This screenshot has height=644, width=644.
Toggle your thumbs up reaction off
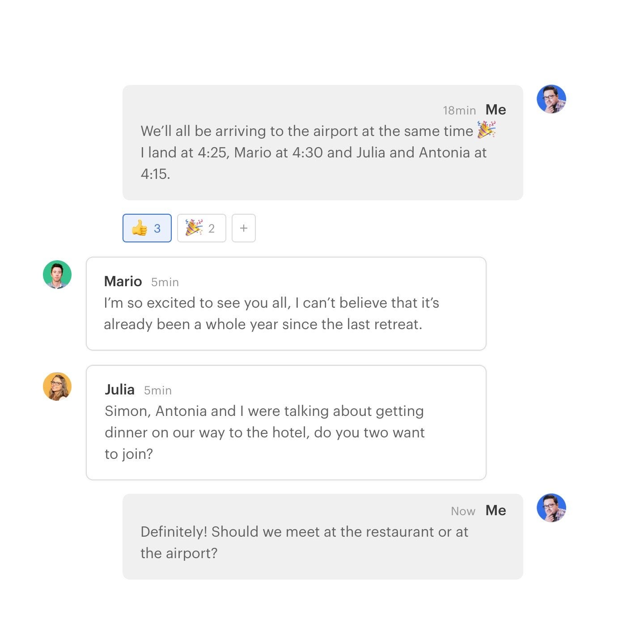(147, 228)
